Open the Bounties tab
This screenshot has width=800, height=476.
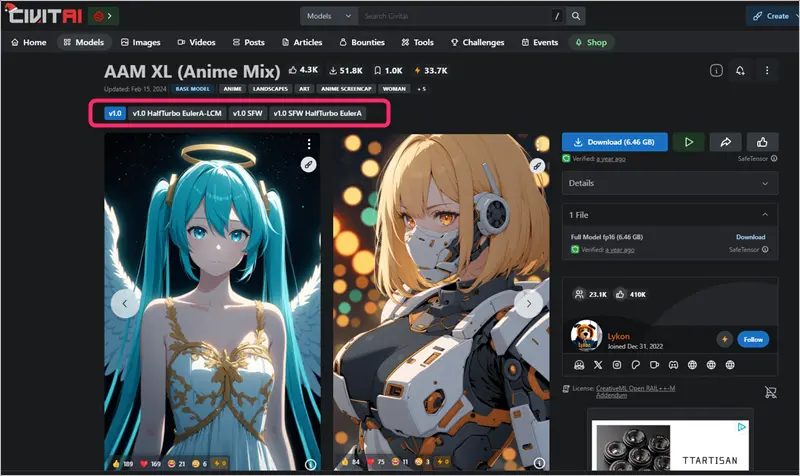[x=362, y=43]
